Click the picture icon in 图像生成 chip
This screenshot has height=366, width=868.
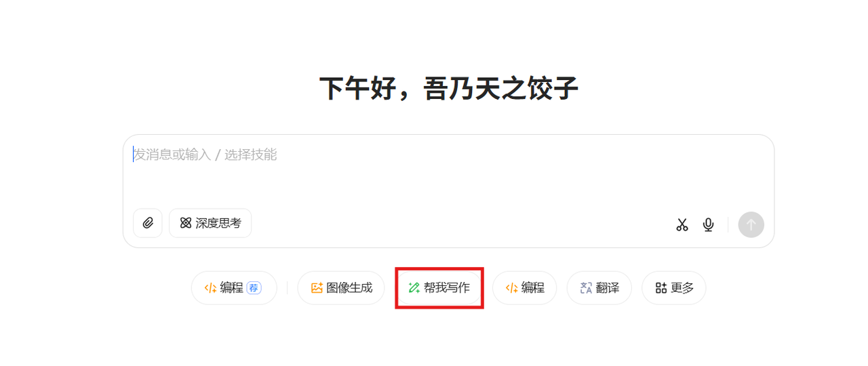pyautogui.click(x=317, y=287)
